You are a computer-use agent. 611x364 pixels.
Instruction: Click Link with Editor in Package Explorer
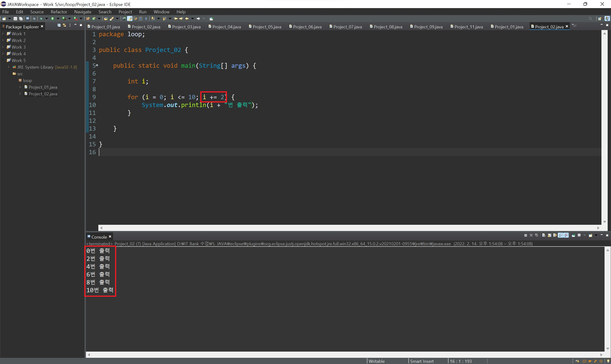[x=64, y=25]
